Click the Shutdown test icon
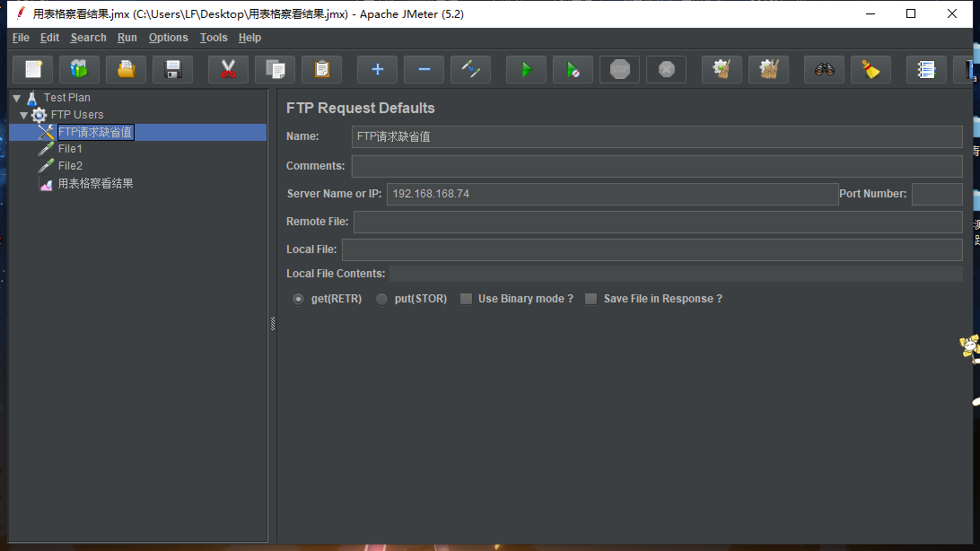Screen dimensions: 980x551 coord(666,69)
